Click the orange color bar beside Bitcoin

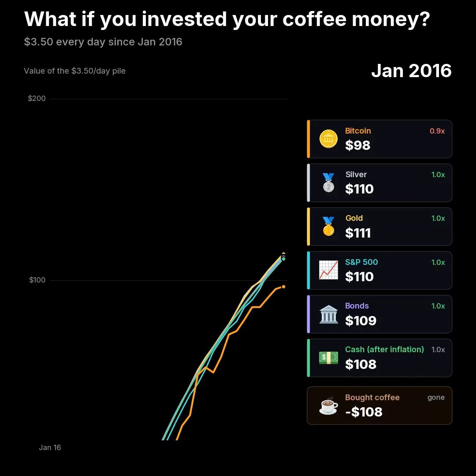coord(309,139)
